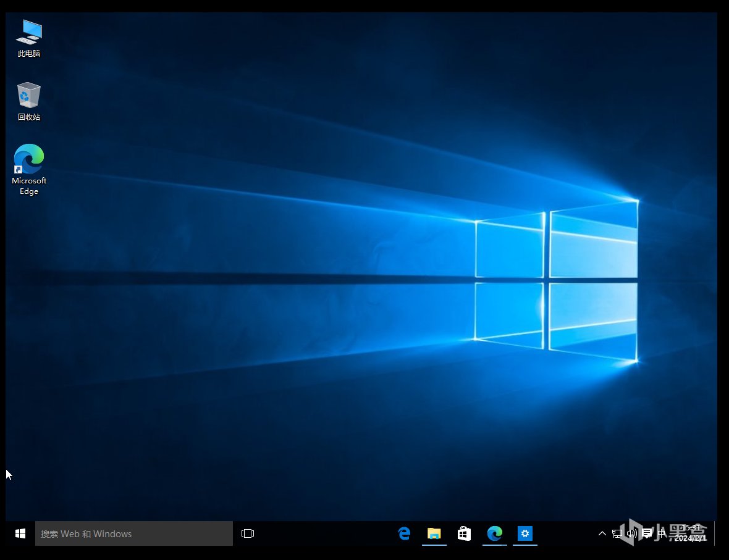This screenshot has width=729, height=560.
Task: Select the 回收站 recycle bin icon
Action: point(29,102)
